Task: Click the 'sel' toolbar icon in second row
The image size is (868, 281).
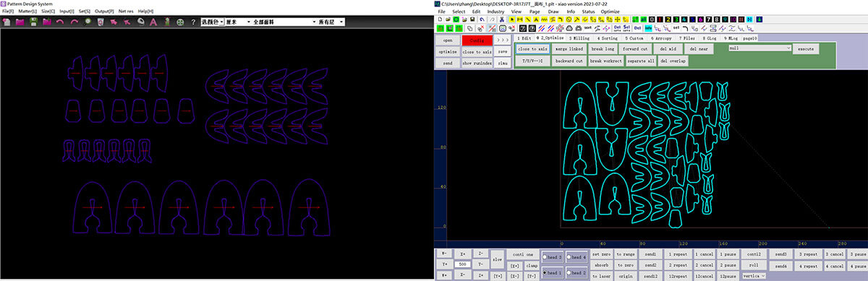Action: tap(676, 27)
